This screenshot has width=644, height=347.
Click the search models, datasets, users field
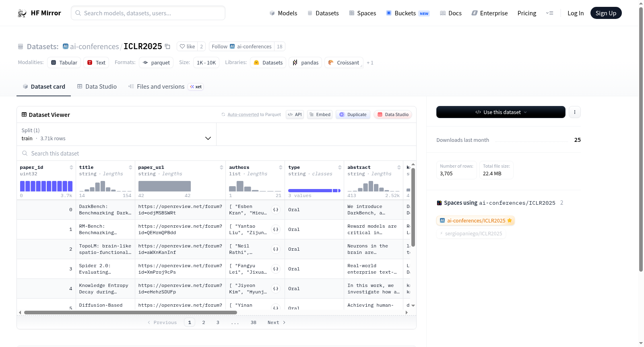click(x=148, y=13)
